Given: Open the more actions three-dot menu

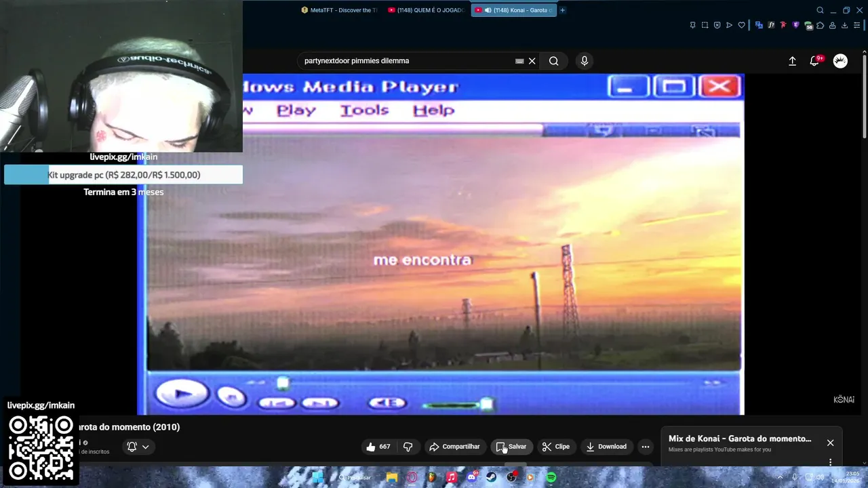Looking at the screenshot, I should click(646, 447).
